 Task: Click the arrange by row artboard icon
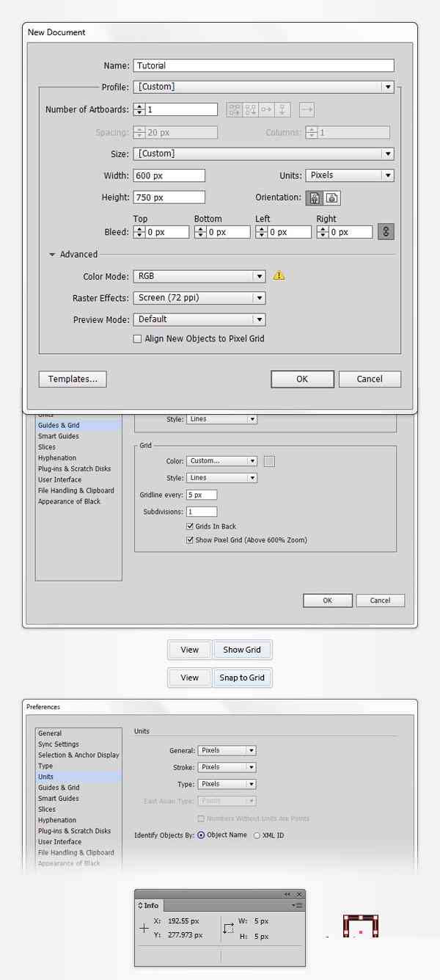coord(267,109)
